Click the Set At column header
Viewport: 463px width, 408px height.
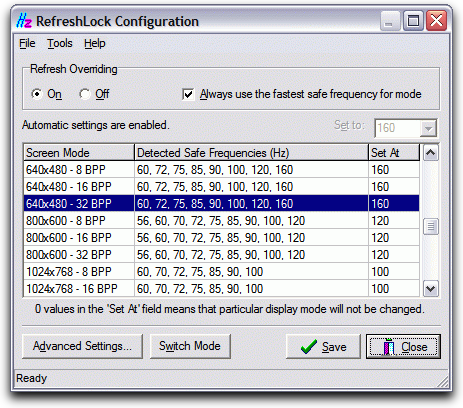point(394,153)
